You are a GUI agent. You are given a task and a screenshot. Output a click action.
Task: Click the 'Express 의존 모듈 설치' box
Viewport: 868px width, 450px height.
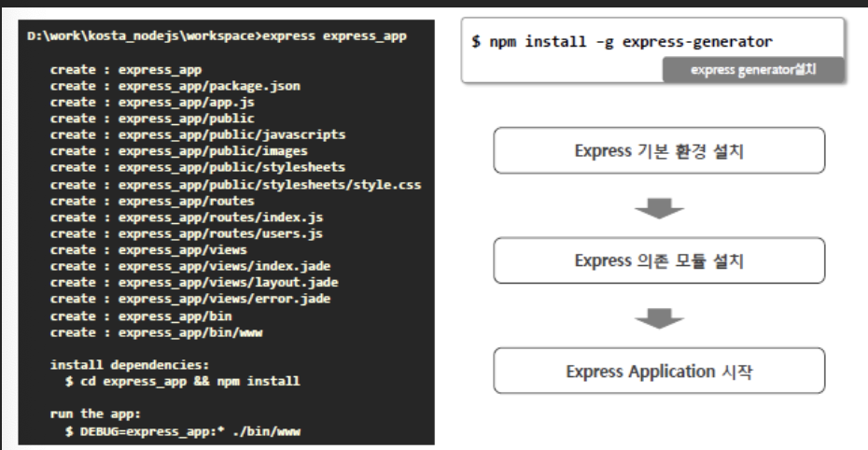[x=659, y=260]
